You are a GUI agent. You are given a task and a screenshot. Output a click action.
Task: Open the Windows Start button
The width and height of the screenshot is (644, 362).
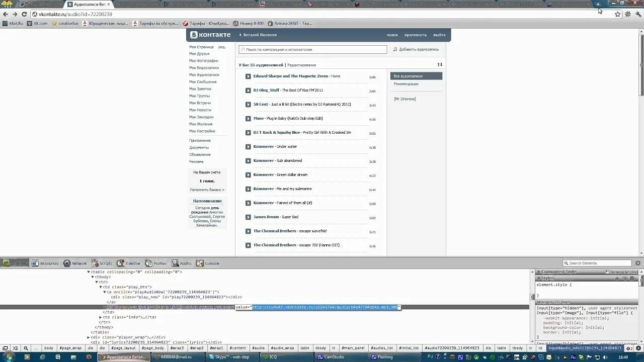point(8,357)
